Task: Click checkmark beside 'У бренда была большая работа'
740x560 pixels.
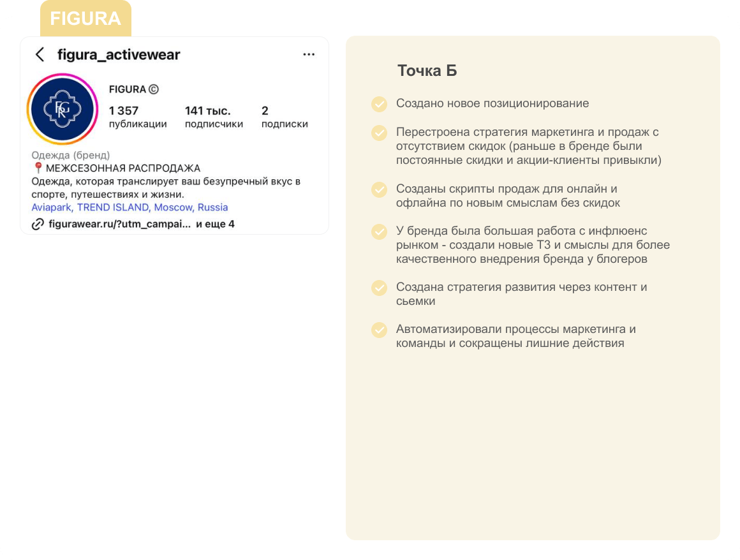Action: 380,232
